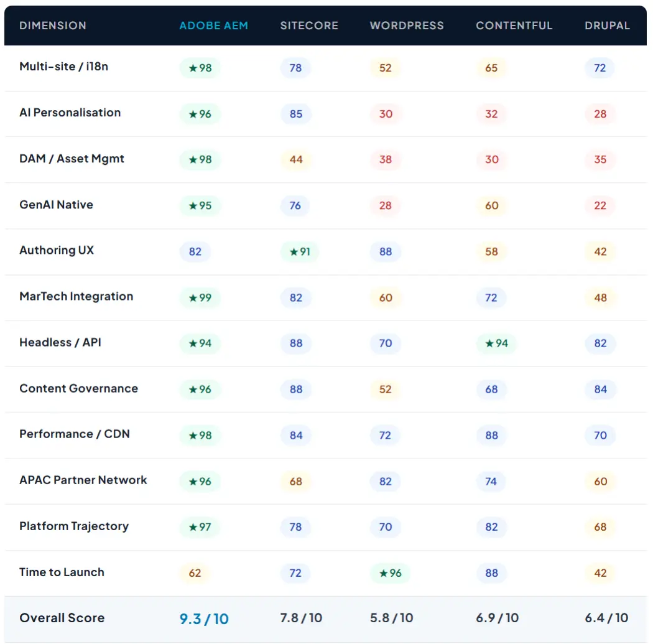This screenshot has width=653, height=644.
Task: Select the DAM / Asset Mgmt row label
Action: click(x=72, y=159)
